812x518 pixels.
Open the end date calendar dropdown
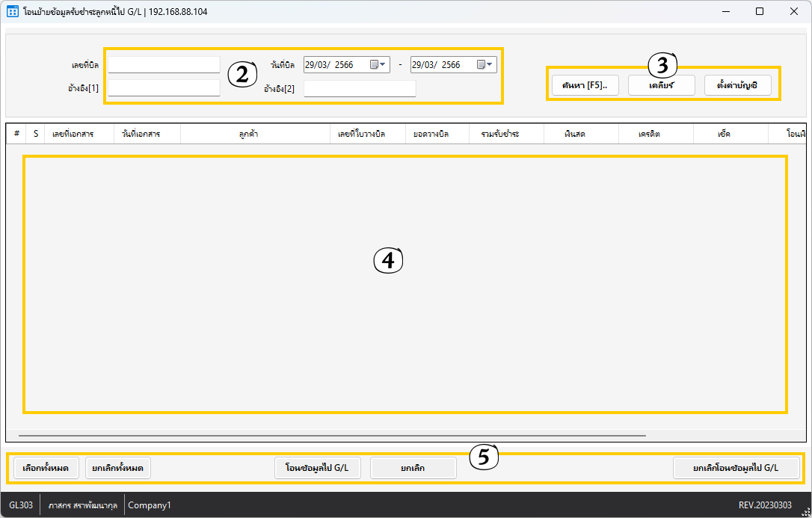485,65
